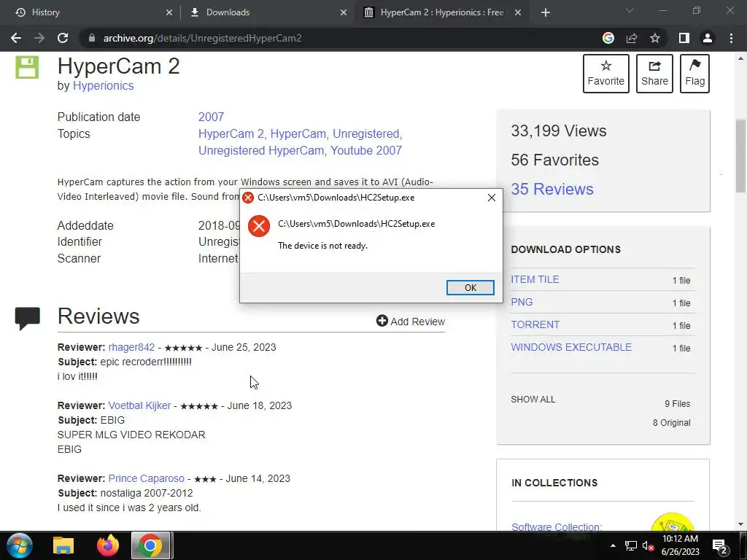
Task: Open File Explorer from the taskbar
Action: point(63,545)
